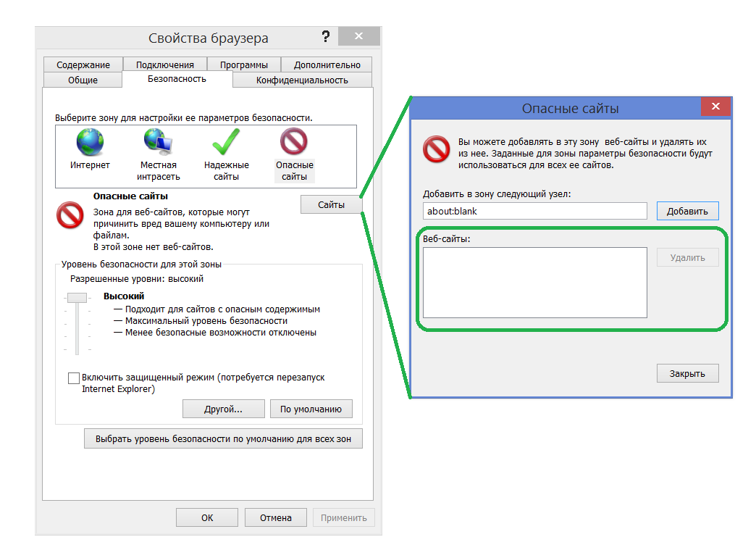Click the help question mark icon
This screenshot has width=756, height=558.
pos(326,37)
